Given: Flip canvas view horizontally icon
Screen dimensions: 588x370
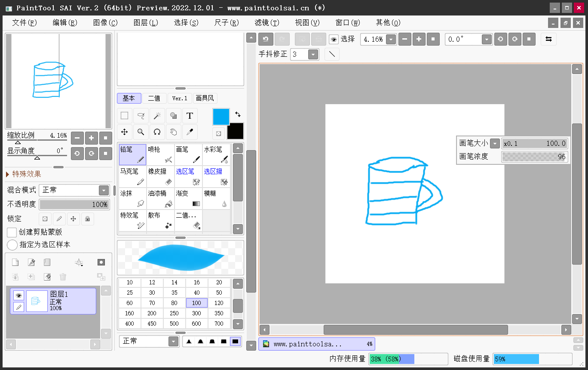Looking at the screenshot, I should point(548,39).
